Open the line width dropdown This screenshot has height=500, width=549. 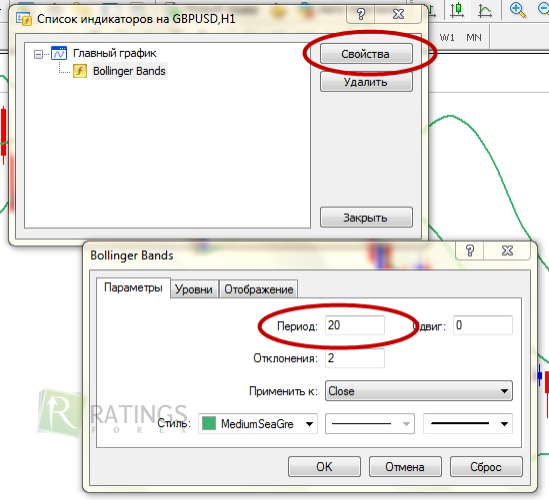tap(468, 424)
